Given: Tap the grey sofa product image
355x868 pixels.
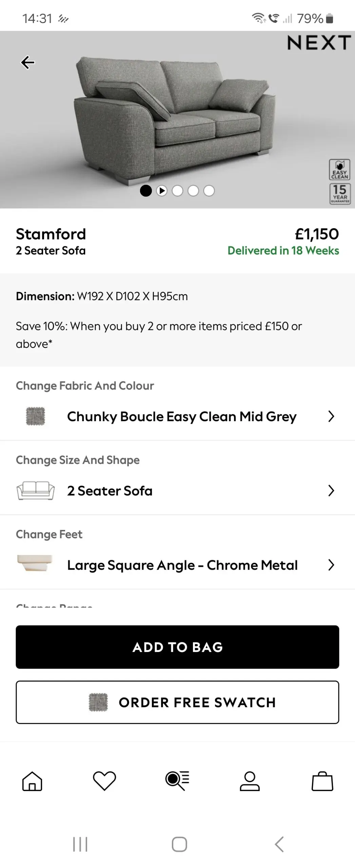Looking at the screenshot, I should 175,119.
